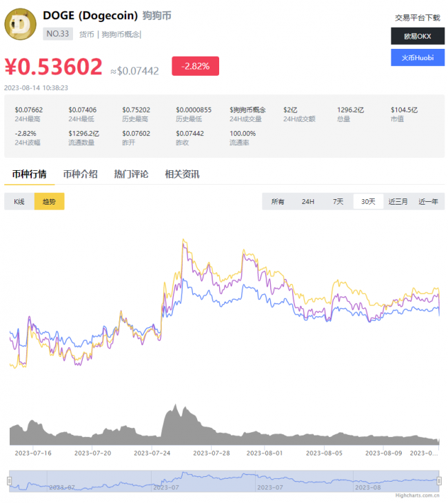Image resolution: width=448 pixels, height=503 pixels.
Task: Click the $0.0000855 all-time low value
Action: click(194, 110)
